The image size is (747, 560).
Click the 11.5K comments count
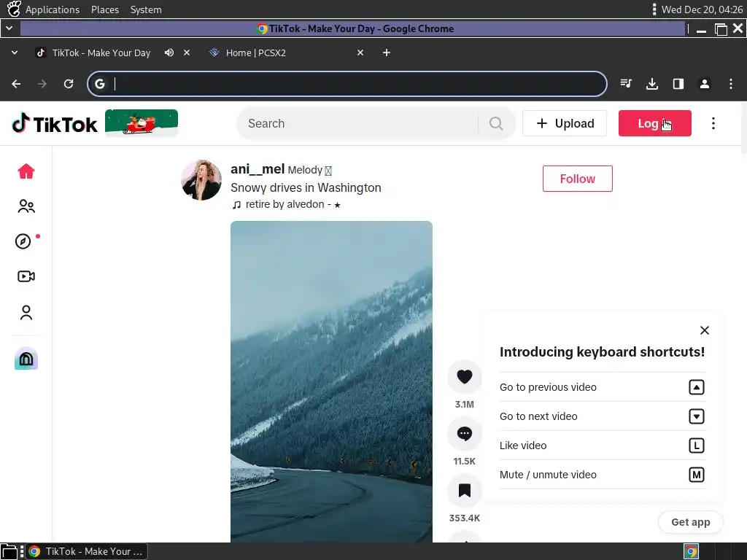(x=465, y=461)
